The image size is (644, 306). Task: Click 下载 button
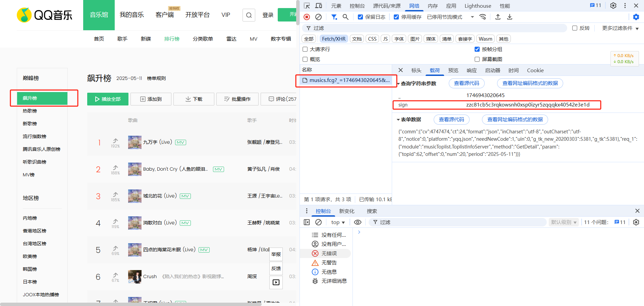(x=194, y=99)
